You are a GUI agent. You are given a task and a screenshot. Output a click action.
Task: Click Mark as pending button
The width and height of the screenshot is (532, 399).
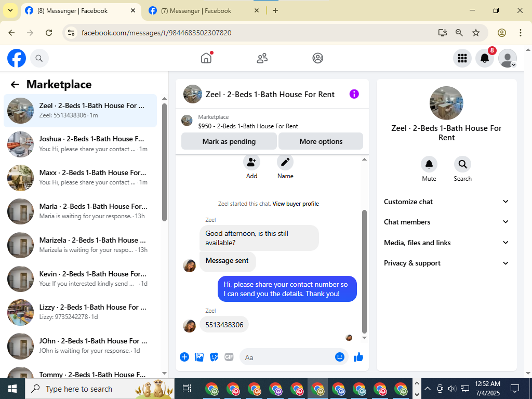pos(229,141)
